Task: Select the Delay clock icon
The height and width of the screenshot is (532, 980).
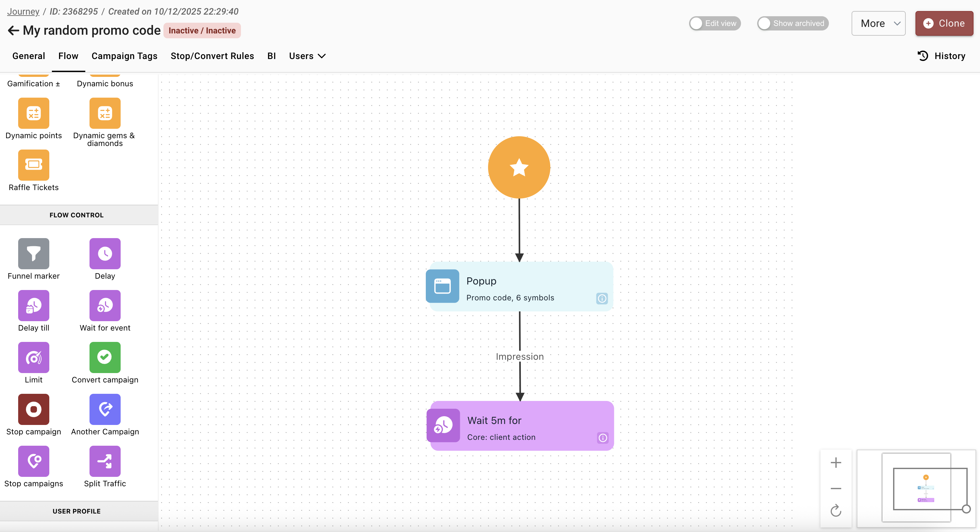Action: [105, 253]
